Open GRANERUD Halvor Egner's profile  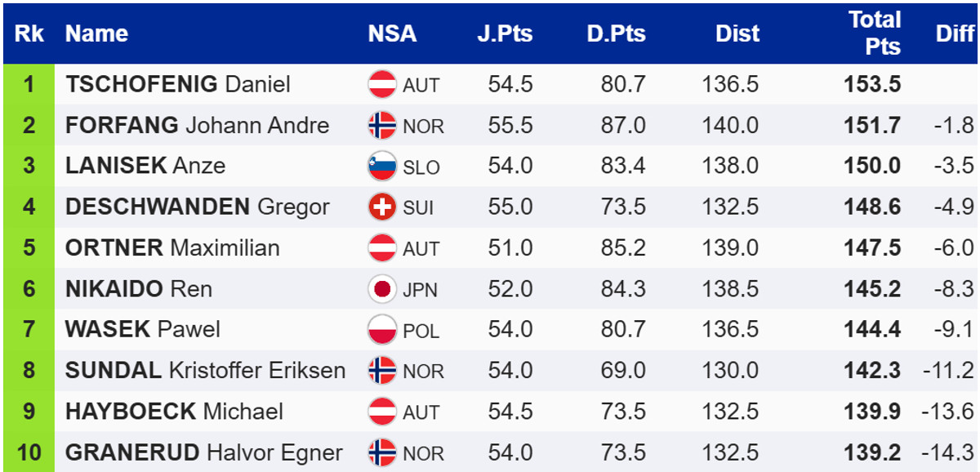(x=203, y=452)
